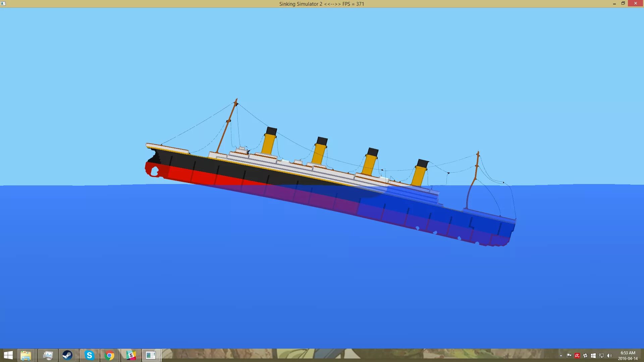The image size is (644, 362).
Task: Click the 'Sinking Simulator 2' title text
Action: [301, 4]
